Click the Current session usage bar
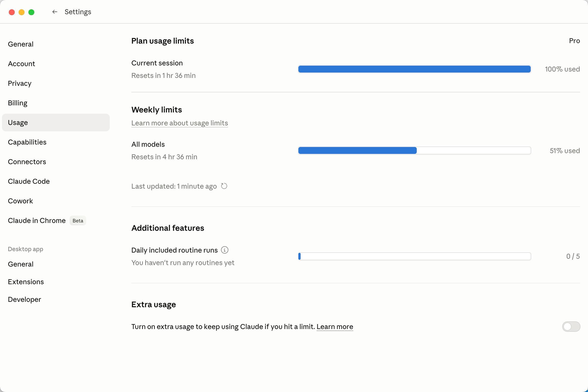Image resolution: width=588 pixels, height=392 pixels. pos(414,69)
